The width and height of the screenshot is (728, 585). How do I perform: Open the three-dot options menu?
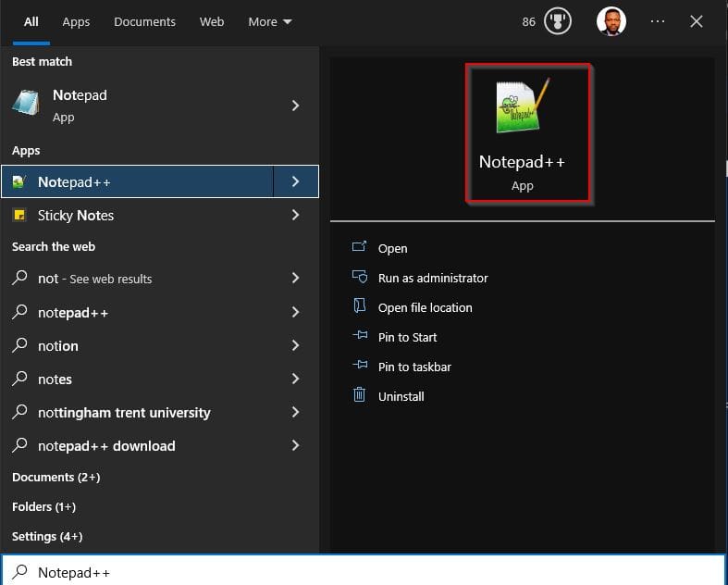[658, 21]
